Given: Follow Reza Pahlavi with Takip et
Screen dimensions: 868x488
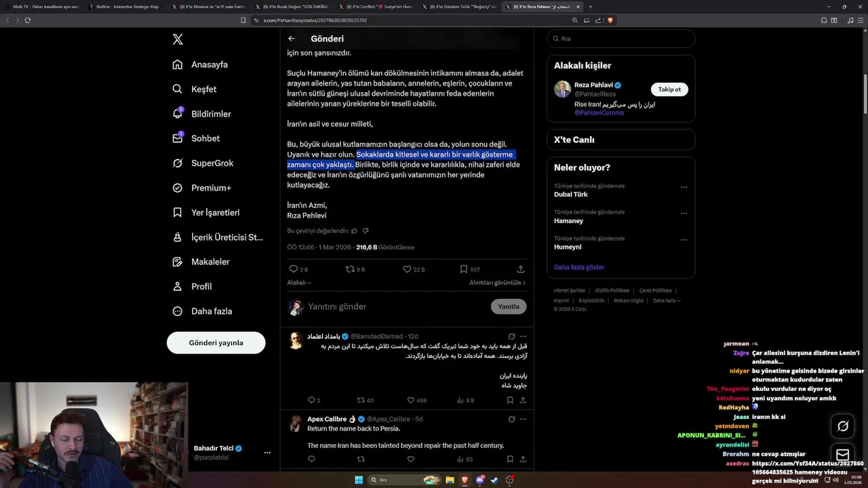Looking at the screenshot, I should point(669,89).
